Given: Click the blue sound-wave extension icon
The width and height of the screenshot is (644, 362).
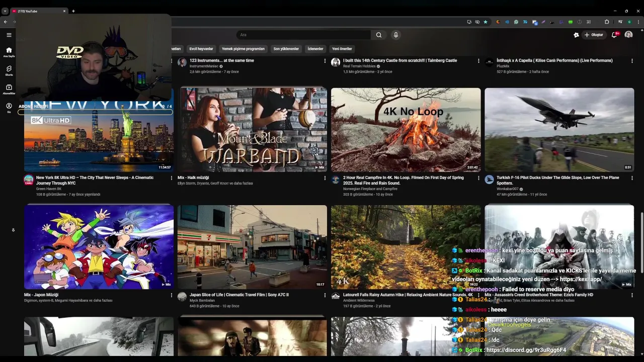Looking at the screenshot, I should point(507,22).
